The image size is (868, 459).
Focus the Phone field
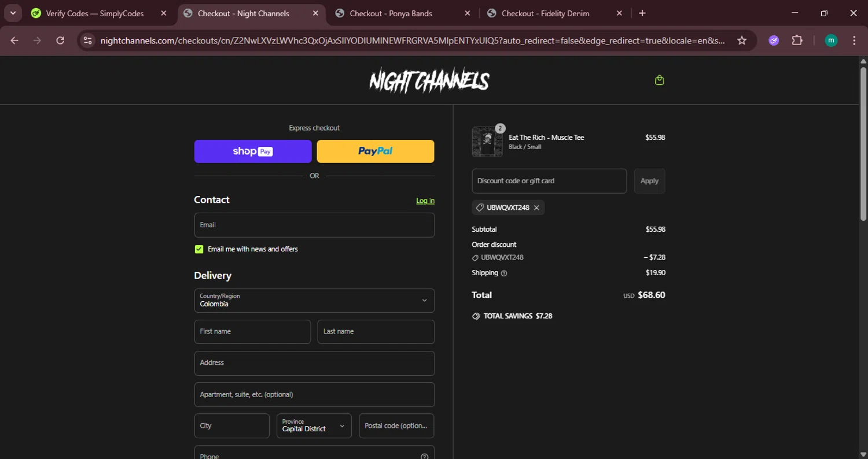[314, 452]
